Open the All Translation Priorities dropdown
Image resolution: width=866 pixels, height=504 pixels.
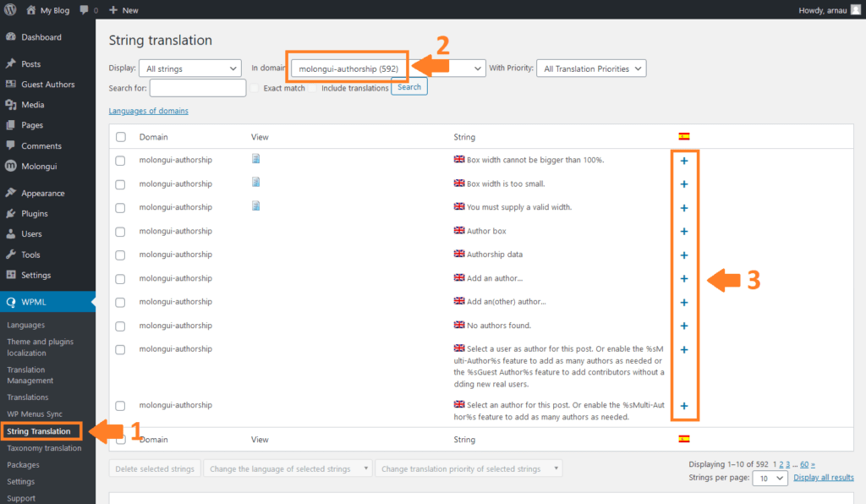(591, 68)
